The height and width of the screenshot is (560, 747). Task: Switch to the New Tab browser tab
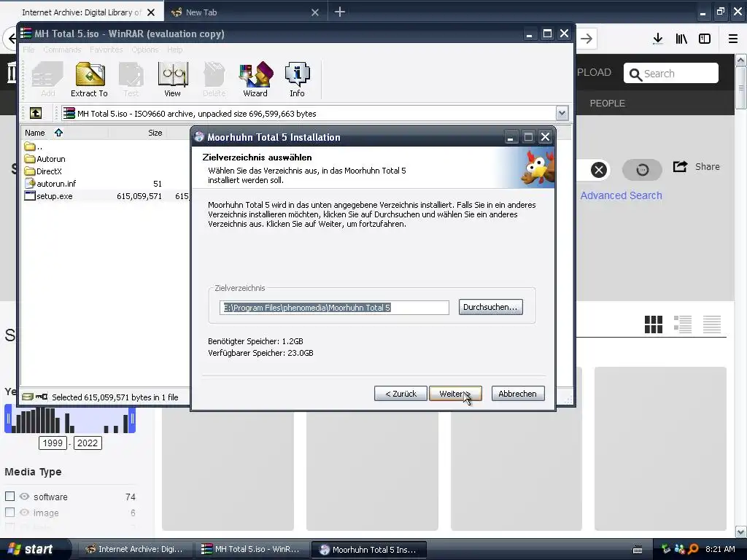coord(246,12)
